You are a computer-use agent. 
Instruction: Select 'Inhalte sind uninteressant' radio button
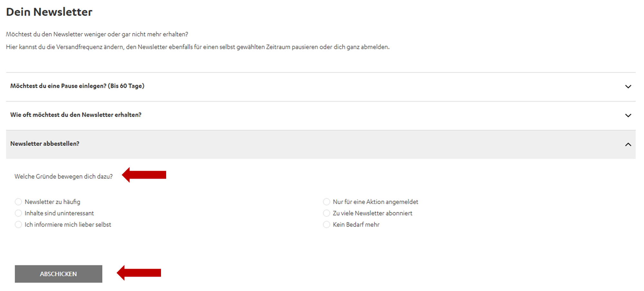18,213
